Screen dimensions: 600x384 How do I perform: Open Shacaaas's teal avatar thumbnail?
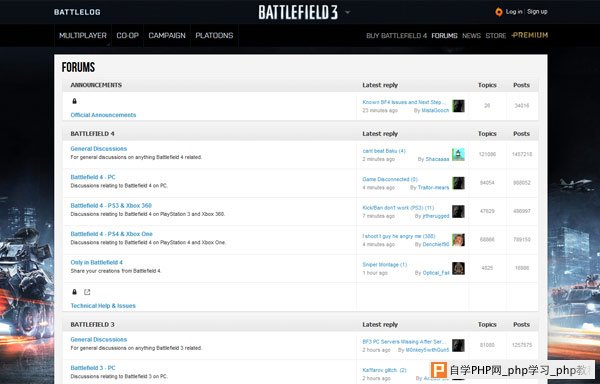[x=458, y=155]
